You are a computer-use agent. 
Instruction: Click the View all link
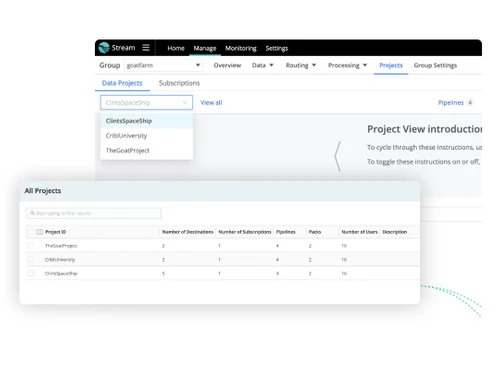[x=211, y=103]
